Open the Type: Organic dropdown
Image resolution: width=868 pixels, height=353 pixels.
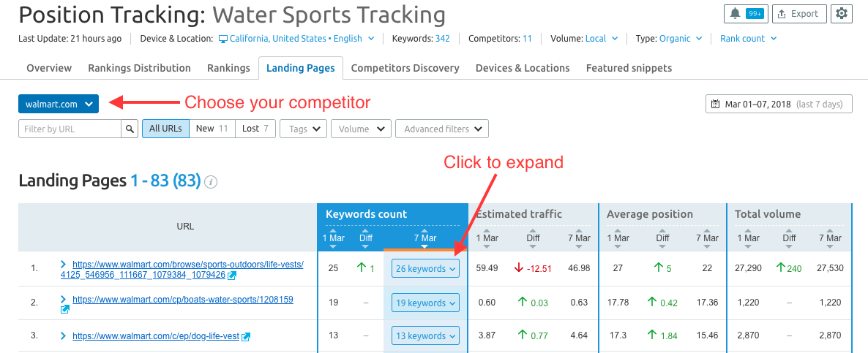681,39
